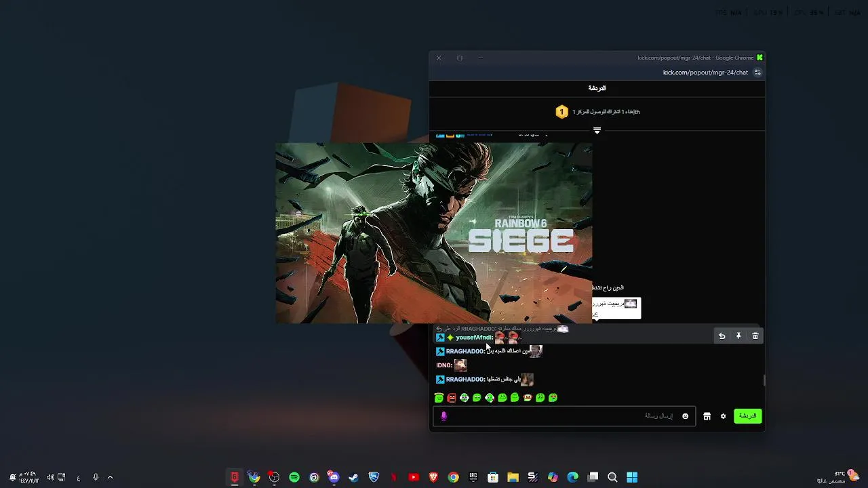Open Microsoft Store from the taskbar
The image size is (868, 488).
493,477
